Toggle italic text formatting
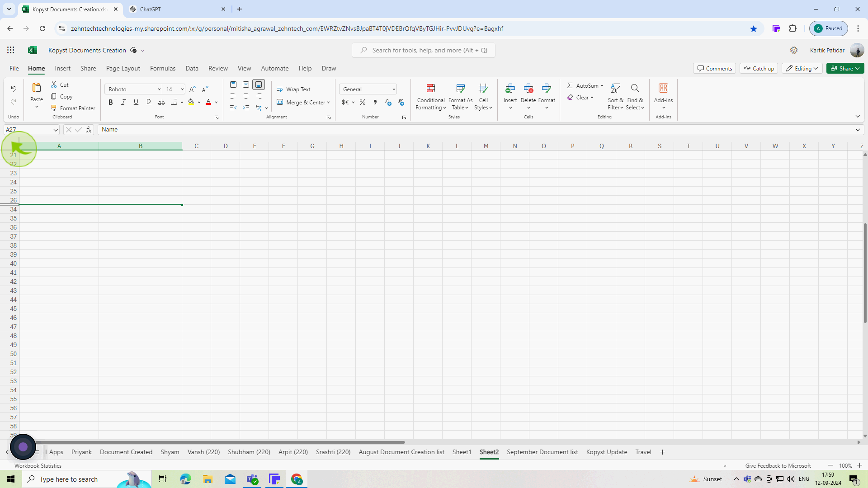Image resolution: width=868 pixels, height=488 pixels. coord(123,102)
